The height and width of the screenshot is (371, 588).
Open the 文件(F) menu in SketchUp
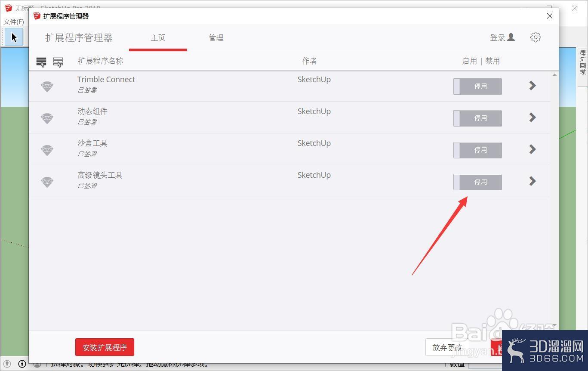coord(14,22)
